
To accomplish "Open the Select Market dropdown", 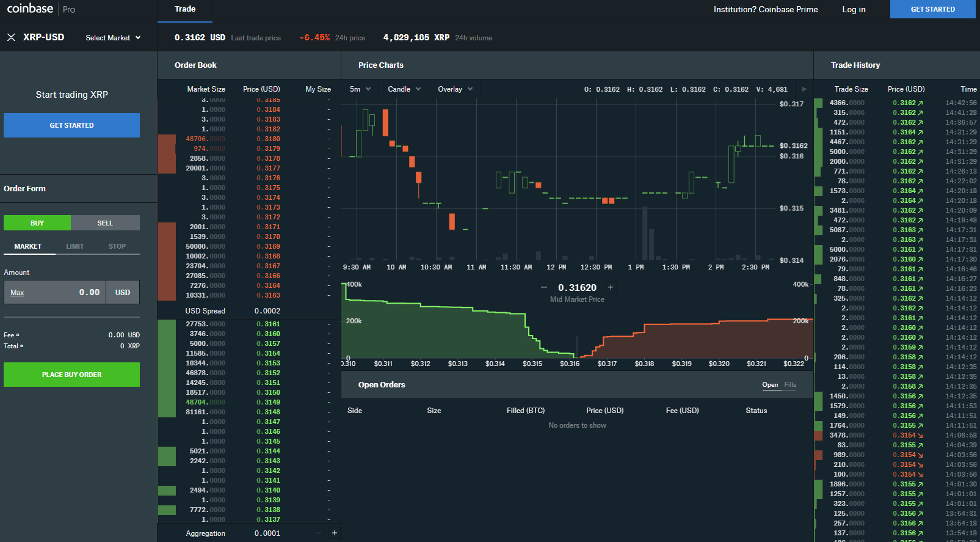I will coord(113,38).
